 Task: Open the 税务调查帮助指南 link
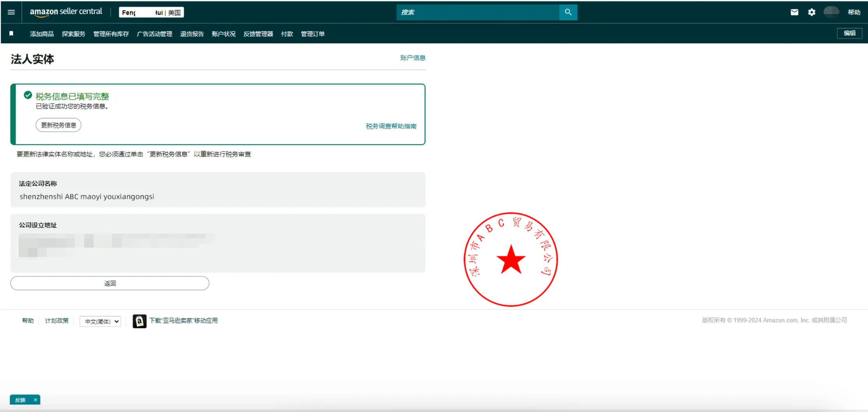tap(391, 126)
